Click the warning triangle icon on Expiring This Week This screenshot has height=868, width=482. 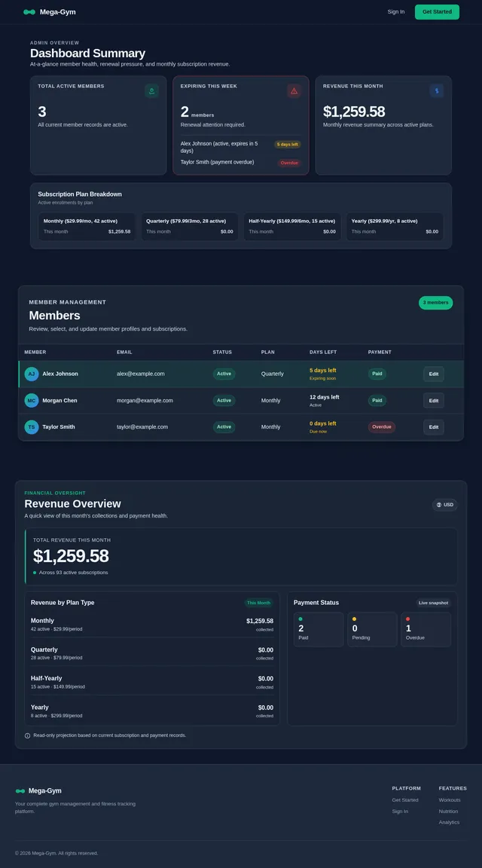[294, 90]
